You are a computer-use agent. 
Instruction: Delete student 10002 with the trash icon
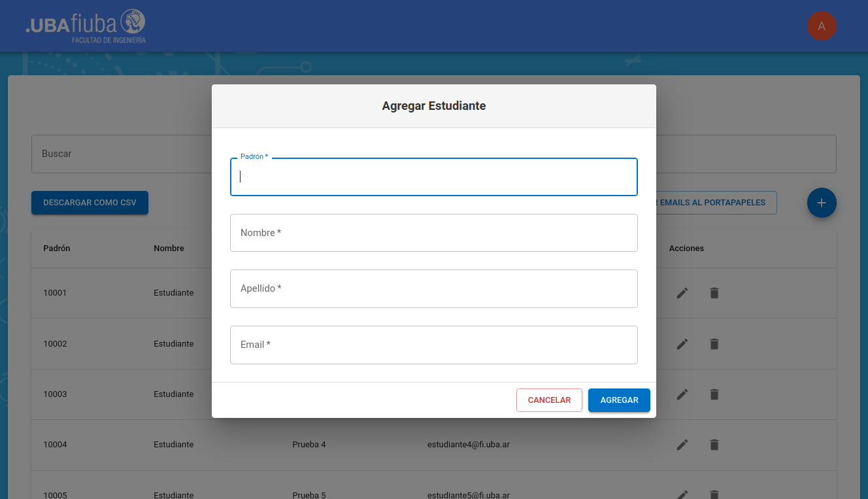[x=714, y=344]
